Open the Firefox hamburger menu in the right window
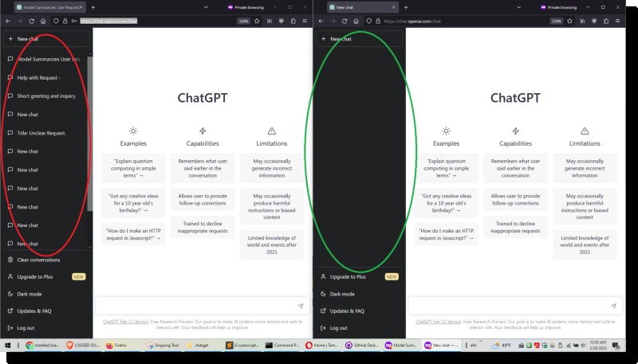Screen dimensions: 638x364 click(618, 22)
